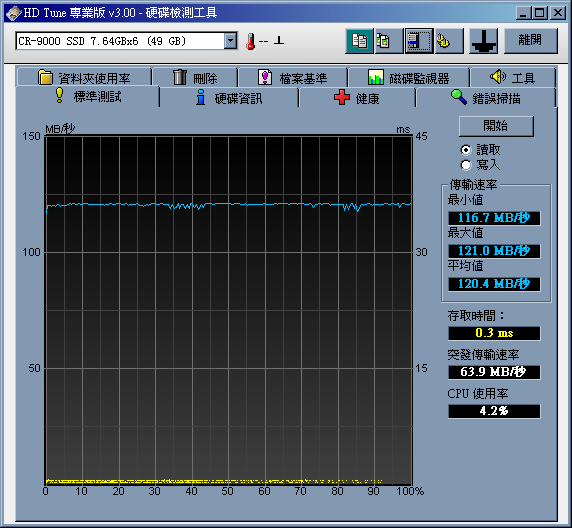Open the 資料夾使用率 folder usage tab
The image size is (572, 528).
point(84,77)
